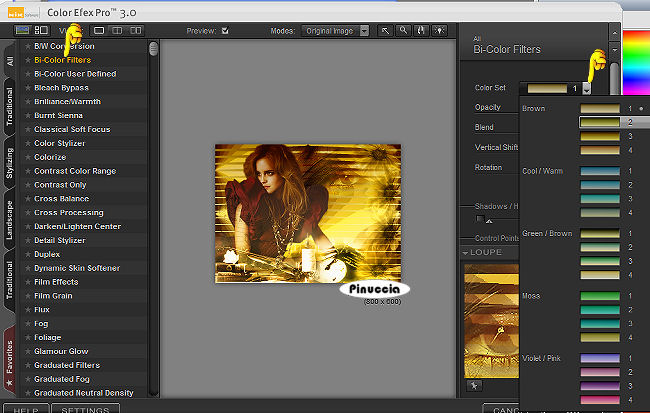Select single image view mode
The height and width of the screenshot is (413, 650).
coord(99,30)
